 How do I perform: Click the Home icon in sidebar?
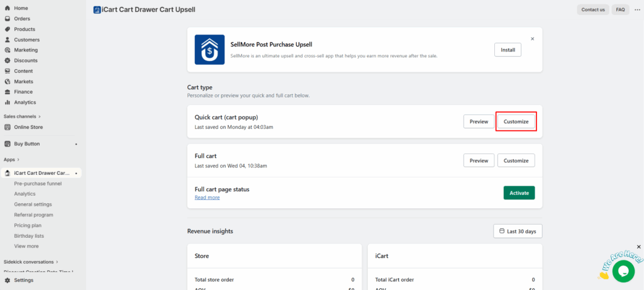coord(8,8)
